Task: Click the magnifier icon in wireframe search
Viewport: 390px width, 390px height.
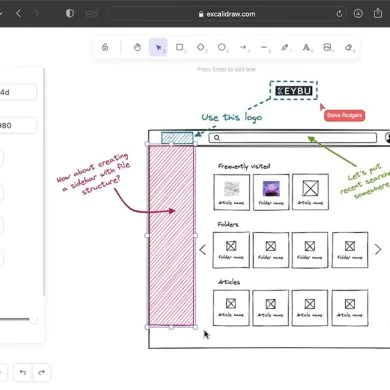Action: click(217, 138)
